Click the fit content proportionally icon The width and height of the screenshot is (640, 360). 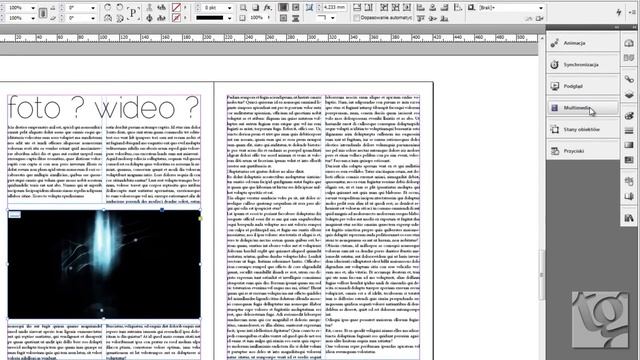tap(369, 7)
